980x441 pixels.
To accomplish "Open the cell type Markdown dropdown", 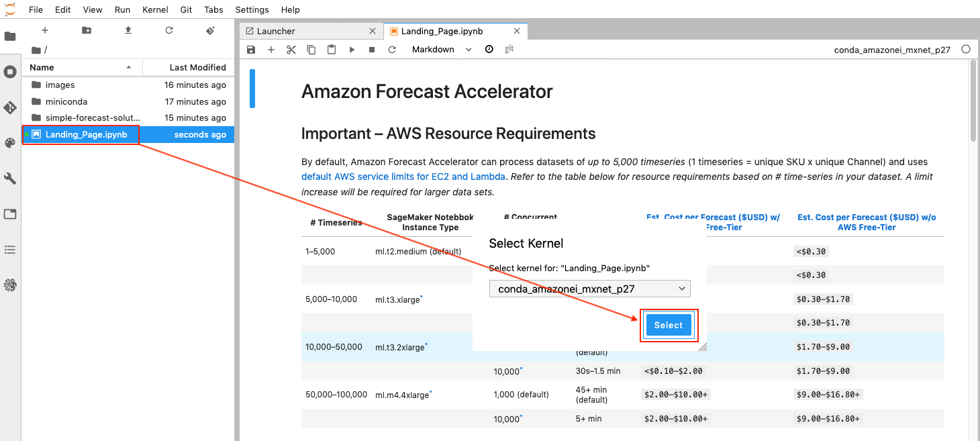I will tap(442, 50).
